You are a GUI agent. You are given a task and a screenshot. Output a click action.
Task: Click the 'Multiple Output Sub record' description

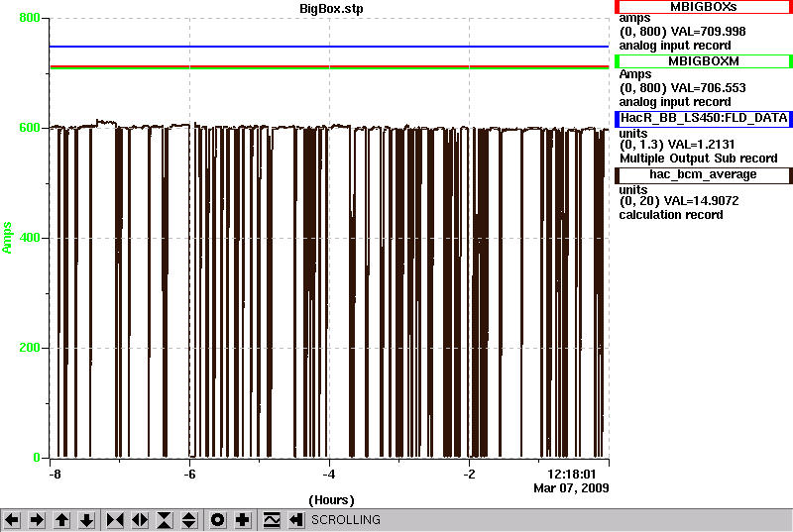[699, 159]
